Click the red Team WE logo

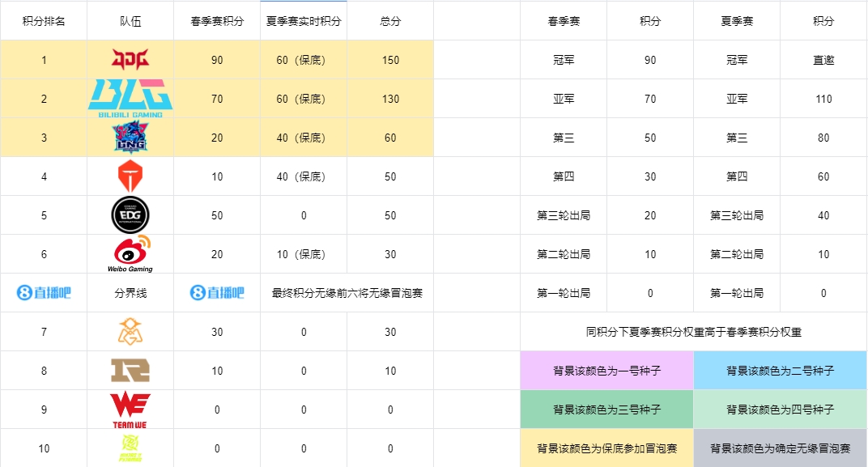(x=130, y=409)
